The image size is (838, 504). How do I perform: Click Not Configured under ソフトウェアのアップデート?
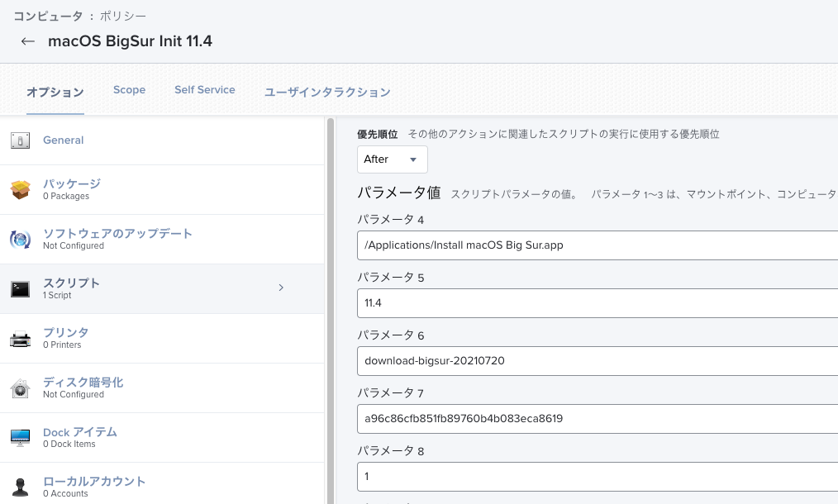[74, 246]
